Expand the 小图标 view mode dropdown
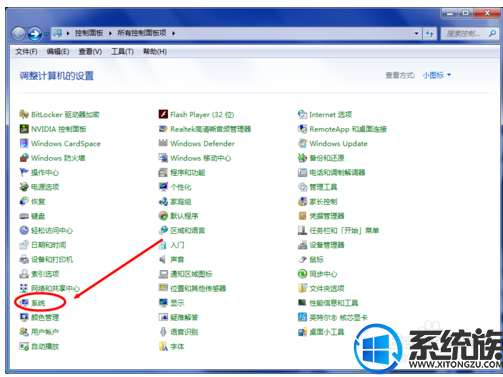The height and width of the screenshot is (377, 503). [x=437, y=75]
